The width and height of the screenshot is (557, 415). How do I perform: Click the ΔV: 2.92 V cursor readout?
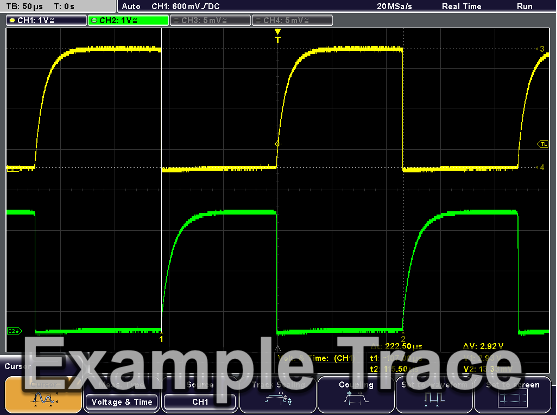pyautogui.click(x=483, y=346)
